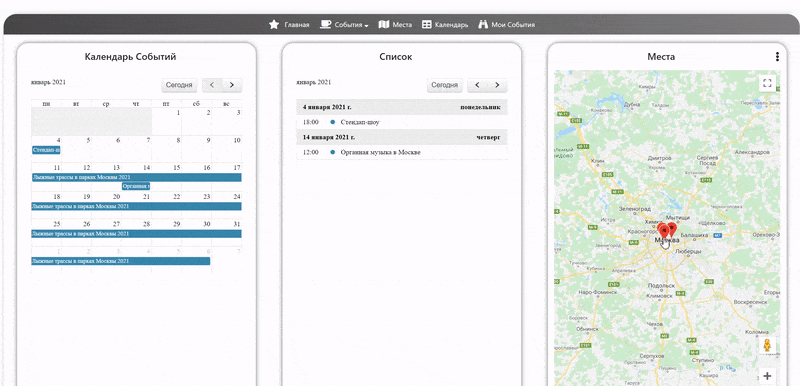
Task: Go to the next month in Календарь Событий
Action: tap(232, 85)
